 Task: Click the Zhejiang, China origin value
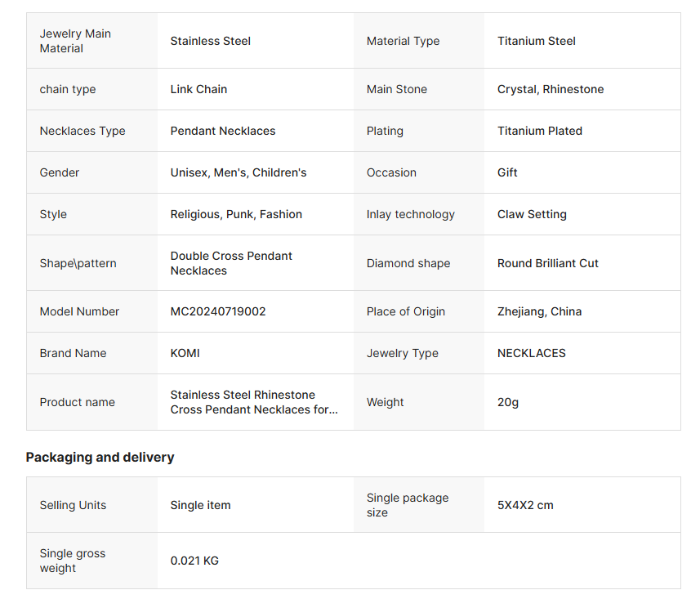540,311
